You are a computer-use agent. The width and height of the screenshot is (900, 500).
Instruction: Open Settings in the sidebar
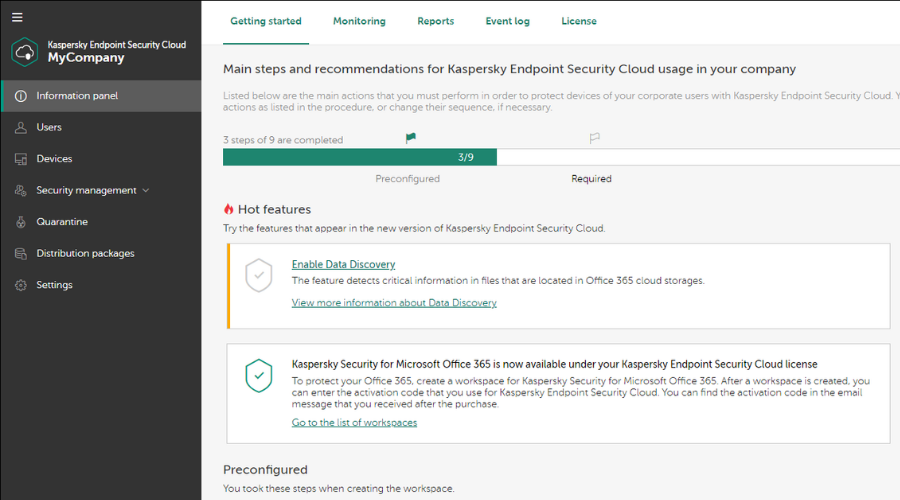click(x=101, y=285)
